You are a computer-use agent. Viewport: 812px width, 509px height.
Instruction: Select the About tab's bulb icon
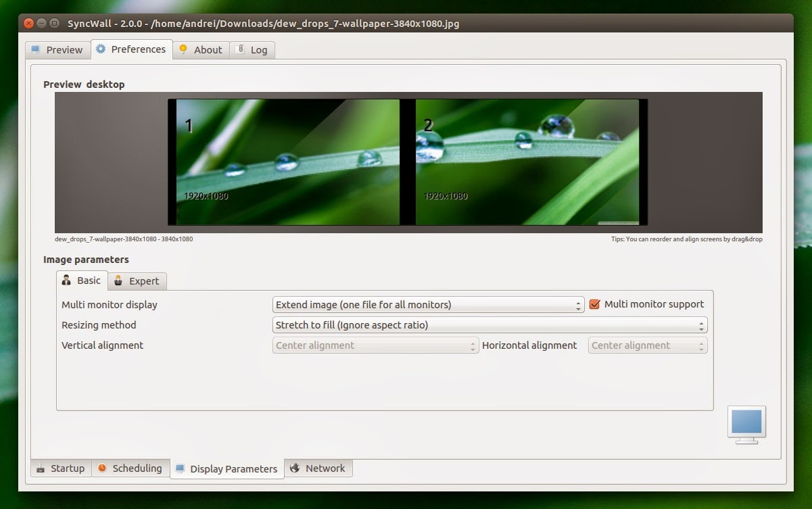pyautogui.click(x=183, y=49)
